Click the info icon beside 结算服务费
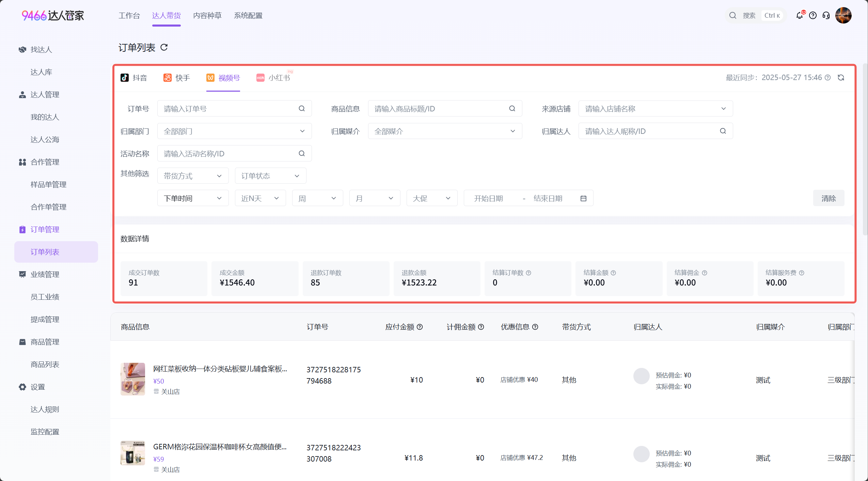 (802, 273)
